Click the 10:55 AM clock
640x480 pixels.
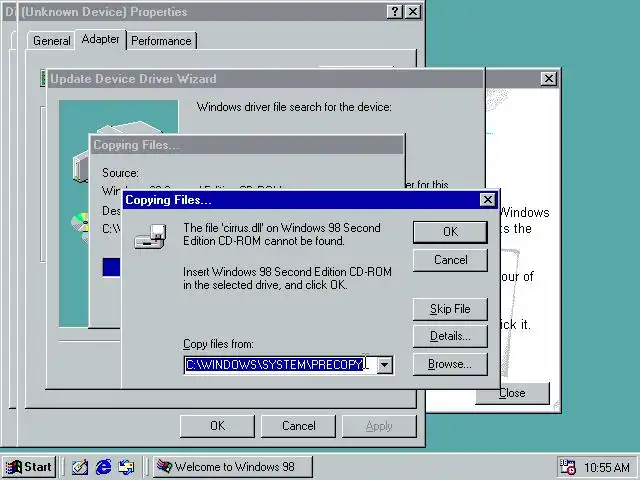(607, 468)
